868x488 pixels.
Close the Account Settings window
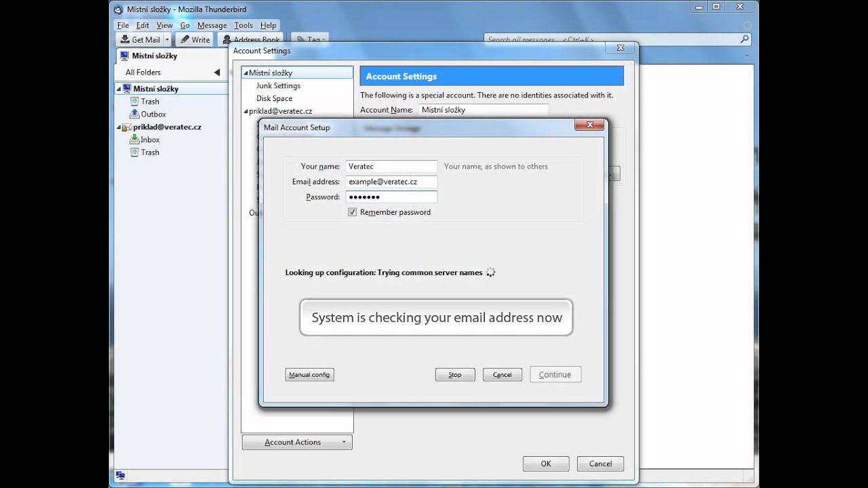pos(620,48)
